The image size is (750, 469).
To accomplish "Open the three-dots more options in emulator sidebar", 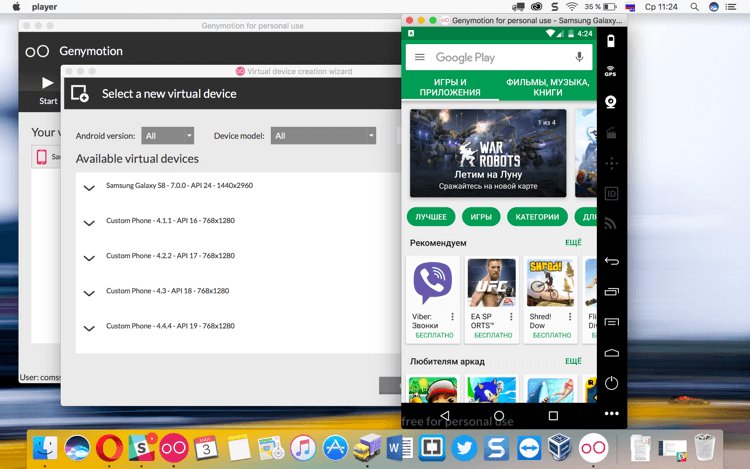I will [x=611, y=414].
